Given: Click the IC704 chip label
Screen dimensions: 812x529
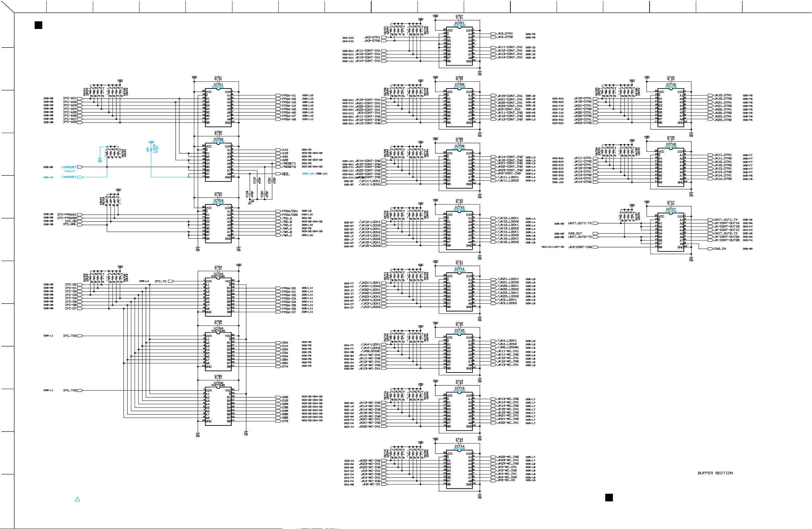Looking at the screenshot, I should click(x=218, y=274).
